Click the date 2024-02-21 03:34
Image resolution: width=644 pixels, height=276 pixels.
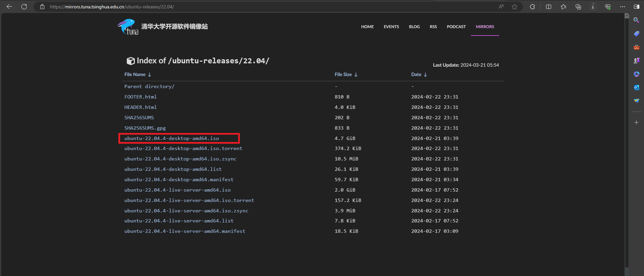point(435,180)
